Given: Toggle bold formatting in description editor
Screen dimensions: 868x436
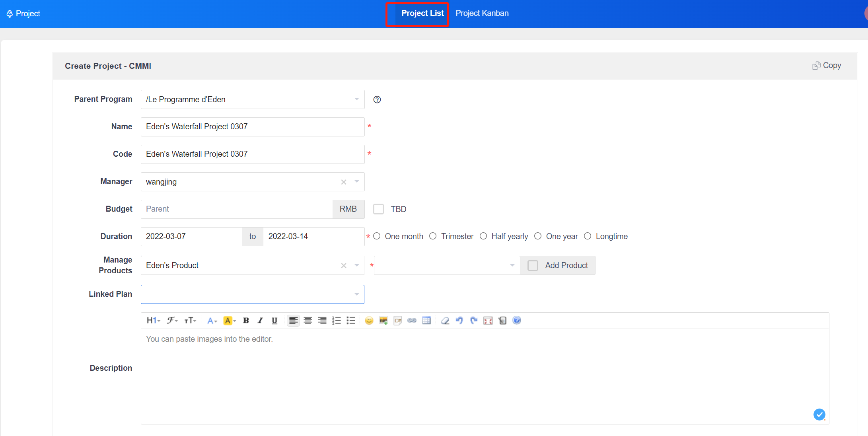Looking at the screenshot, I should (246, 321).
